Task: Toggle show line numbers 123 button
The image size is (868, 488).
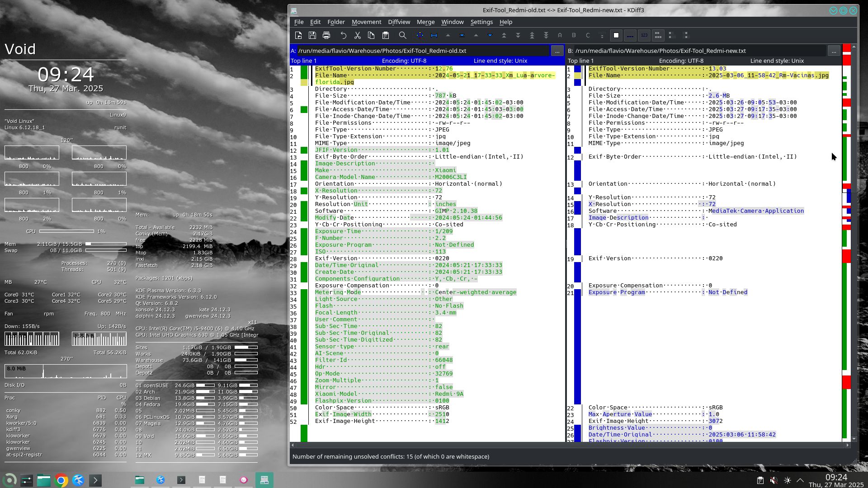Action: (644, 35)
